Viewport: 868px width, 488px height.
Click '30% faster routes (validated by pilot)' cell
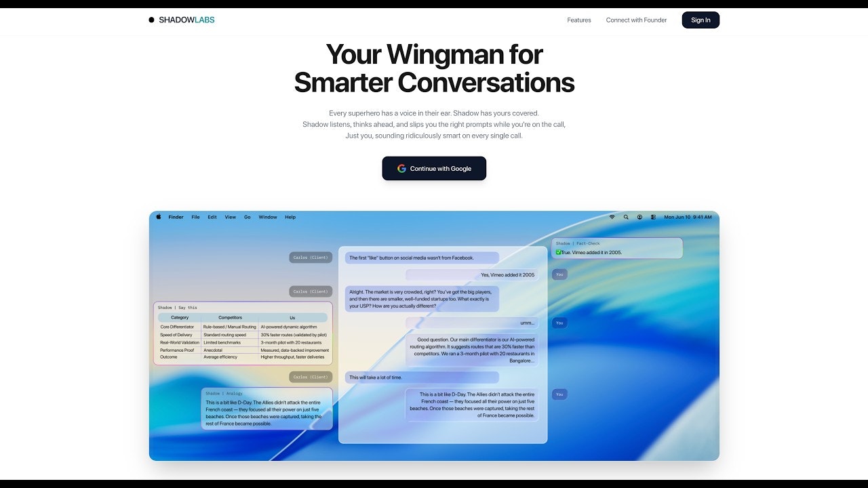click(294, 335)
